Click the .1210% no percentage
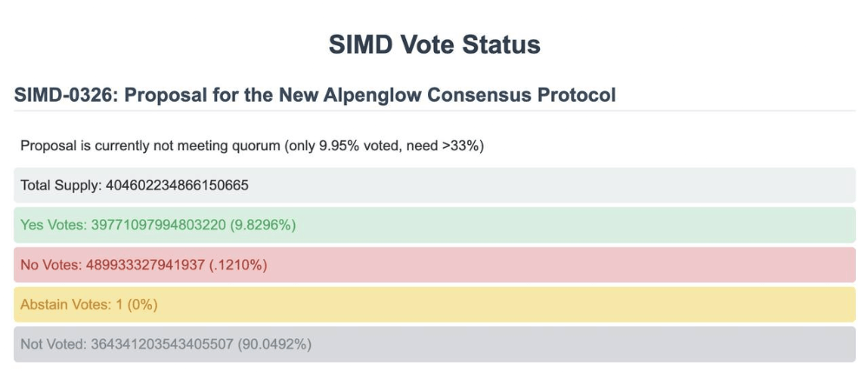Image resolution: width=868 pixels, height=372 pixels. pos(235,265)
